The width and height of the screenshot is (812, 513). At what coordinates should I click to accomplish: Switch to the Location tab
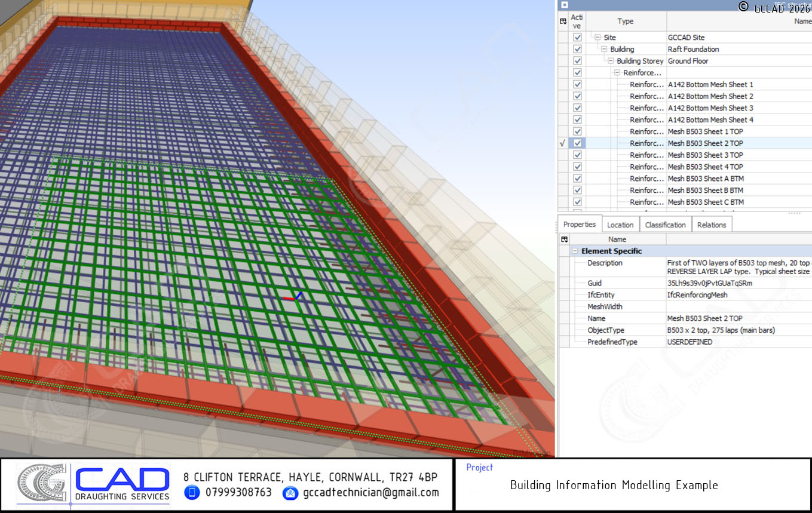click(620, 225)
